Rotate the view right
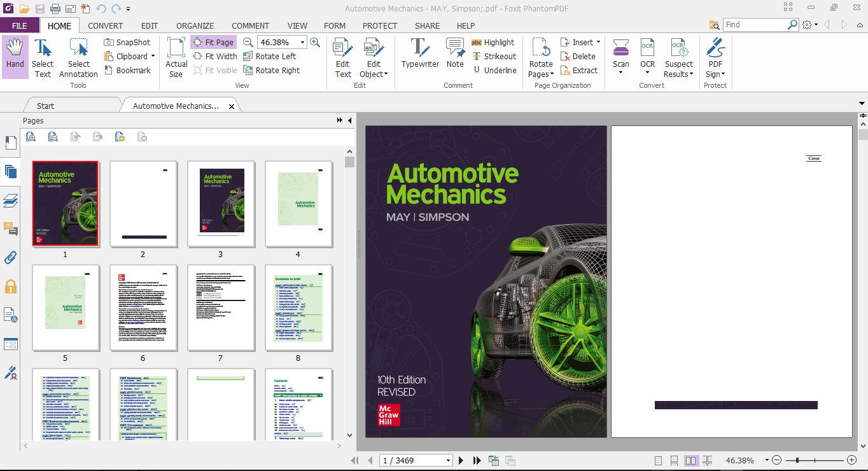This screenshot has width=868, height=471. [272, 70]
